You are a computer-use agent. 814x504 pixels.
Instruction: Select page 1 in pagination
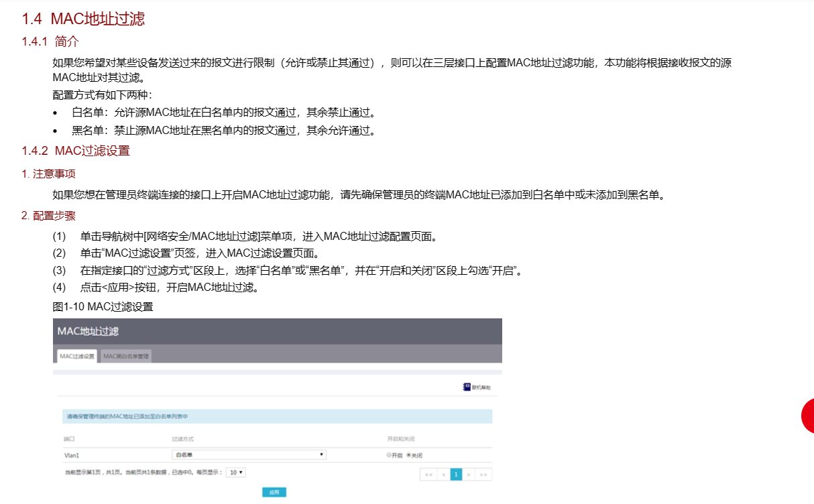[456, 474]
